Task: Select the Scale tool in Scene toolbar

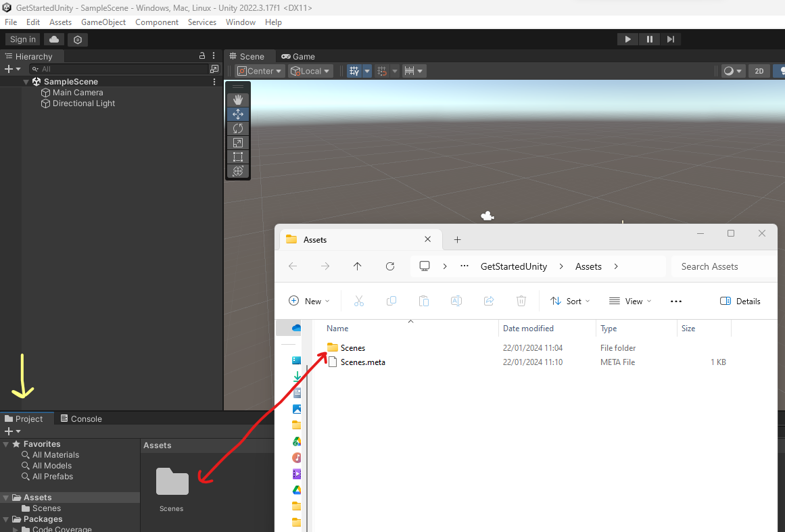Action: click(x=238, y=143)
